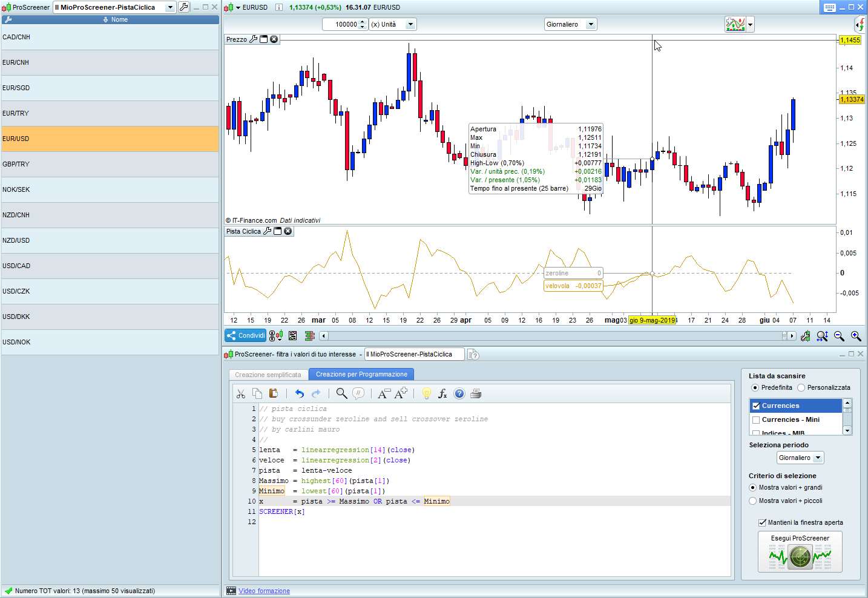The width and height of the screenshot is (868, 598).
Task: Maximize the Prezzo chart panel
Action: [x=264, y=39]
